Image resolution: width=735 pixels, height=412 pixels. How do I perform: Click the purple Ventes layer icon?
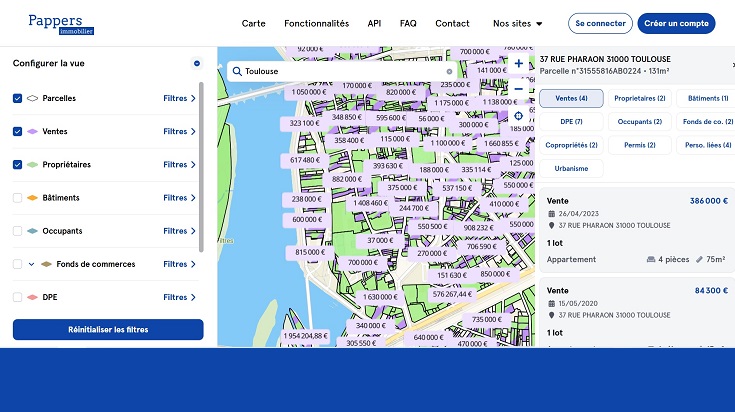pyautogui.click(x=32, y=132)
